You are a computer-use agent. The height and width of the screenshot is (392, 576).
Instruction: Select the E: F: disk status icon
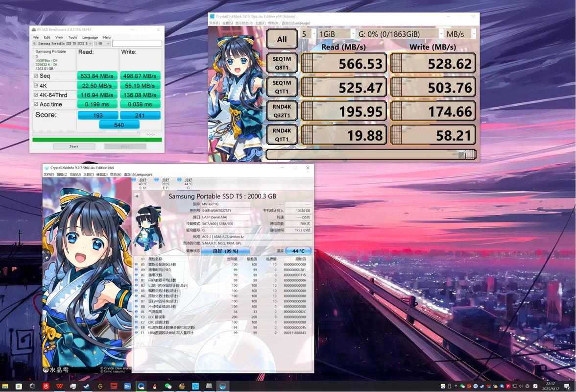165,184
